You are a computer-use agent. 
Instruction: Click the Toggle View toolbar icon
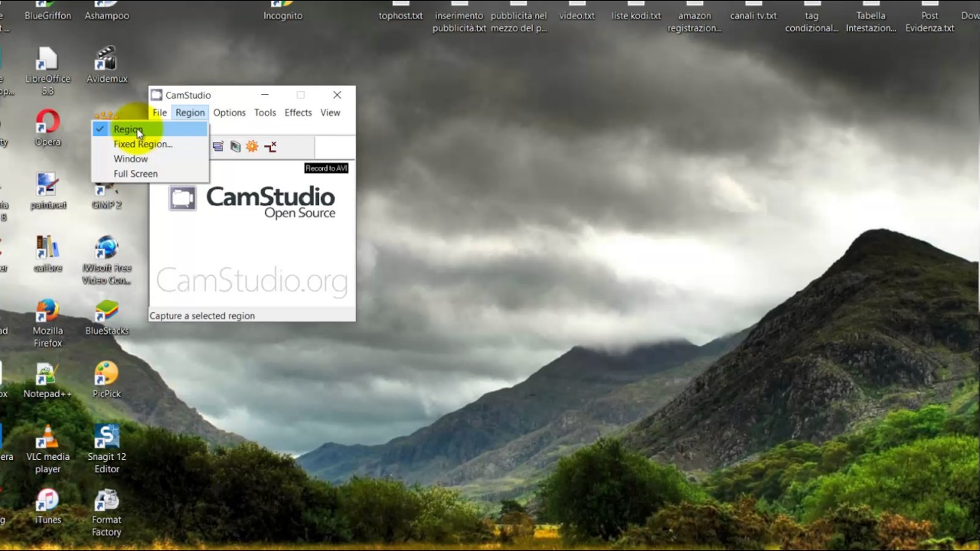(218, 146)
